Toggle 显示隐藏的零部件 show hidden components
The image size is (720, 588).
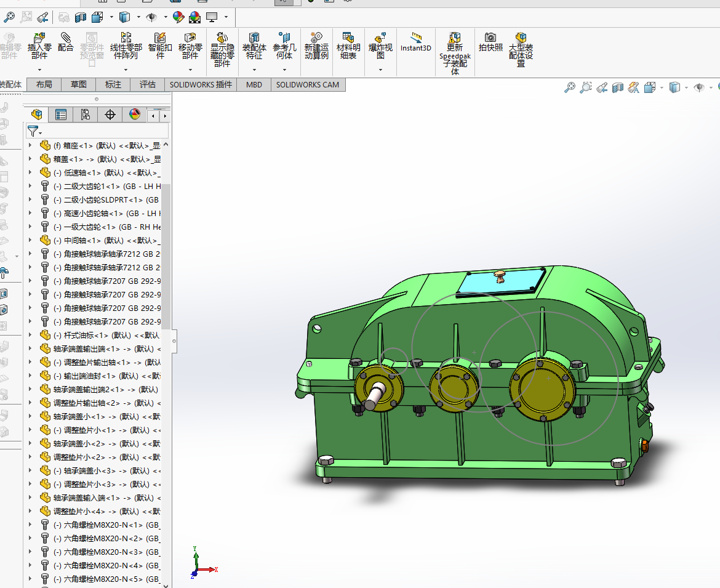coord(222,39)
